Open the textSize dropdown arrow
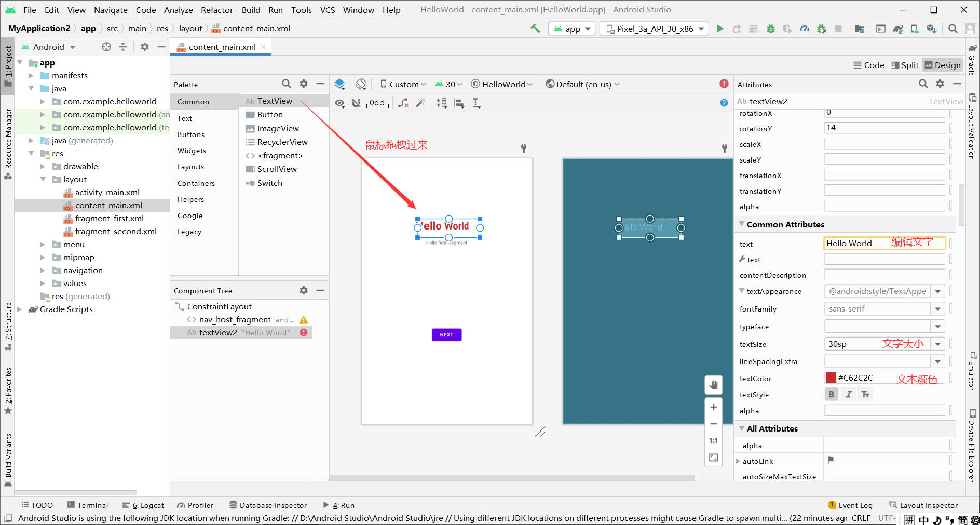980x525 pixels. click(938, 344)
